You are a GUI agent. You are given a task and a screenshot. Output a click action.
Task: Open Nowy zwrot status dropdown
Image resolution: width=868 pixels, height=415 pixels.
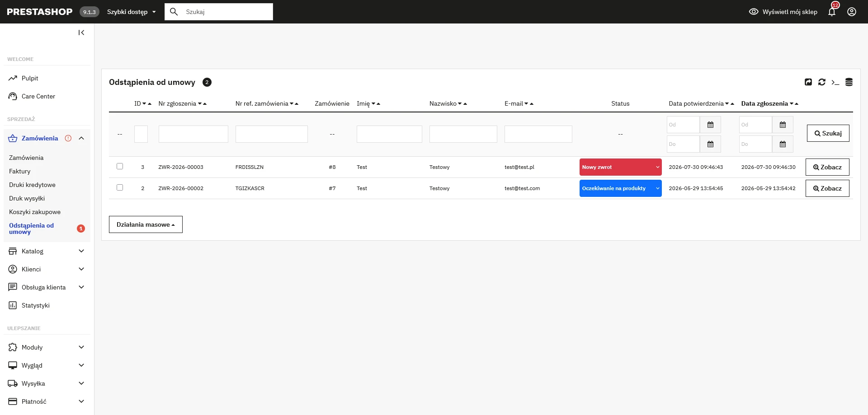click(620, 167)
